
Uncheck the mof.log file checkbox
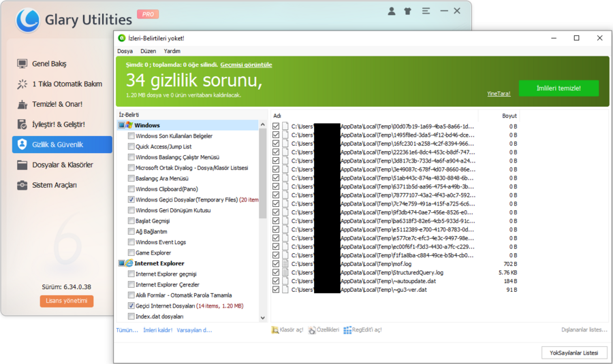pyautogui.click(x=276, y=264)
